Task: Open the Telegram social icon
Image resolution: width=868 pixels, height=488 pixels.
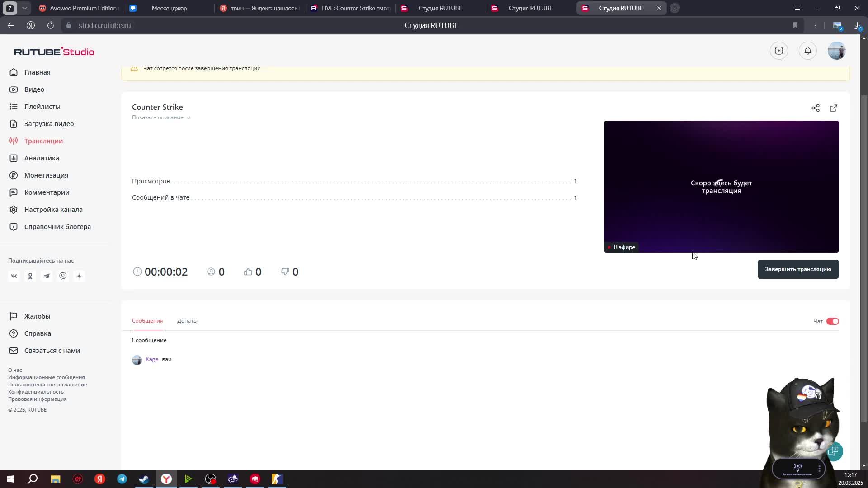Action: [47, 276]
